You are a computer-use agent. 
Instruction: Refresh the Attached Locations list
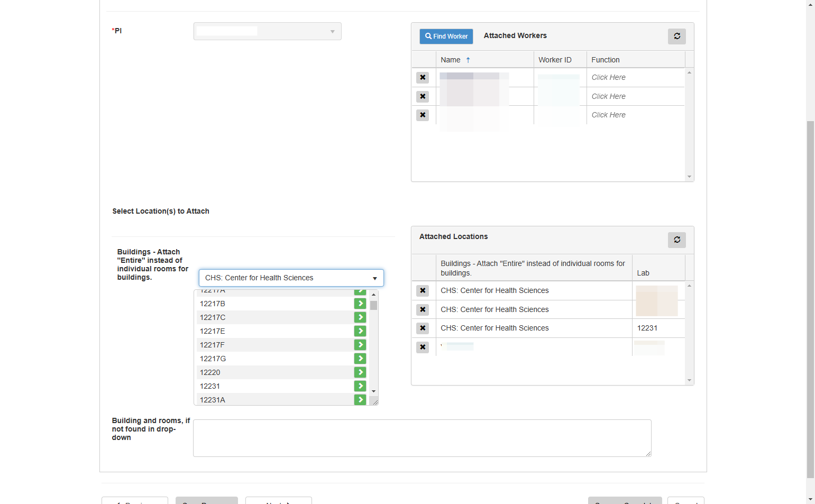[676, 240]
